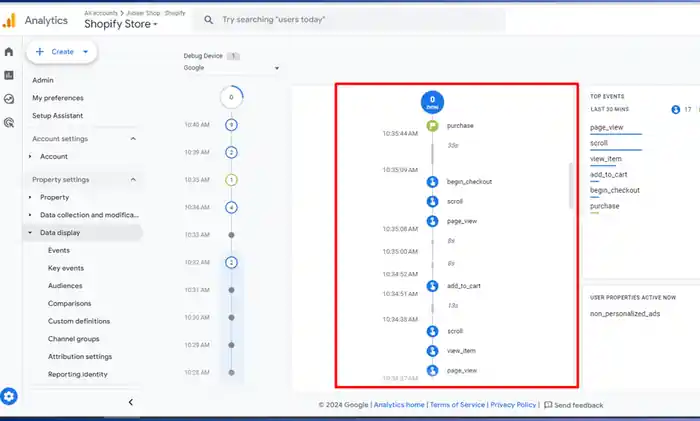Open the Home icon in left rail

click(x=9, y=52)
